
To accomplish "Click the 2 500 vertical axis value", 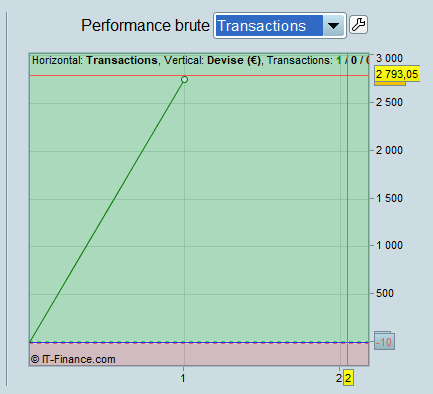I will (389, 102).
